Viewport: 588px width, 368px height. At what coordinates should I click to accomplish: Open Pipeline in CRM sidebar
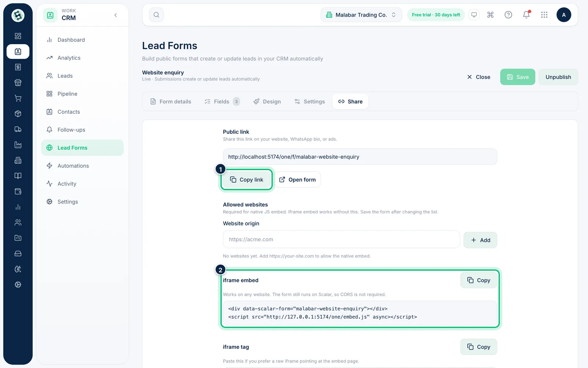coord(82,94)
